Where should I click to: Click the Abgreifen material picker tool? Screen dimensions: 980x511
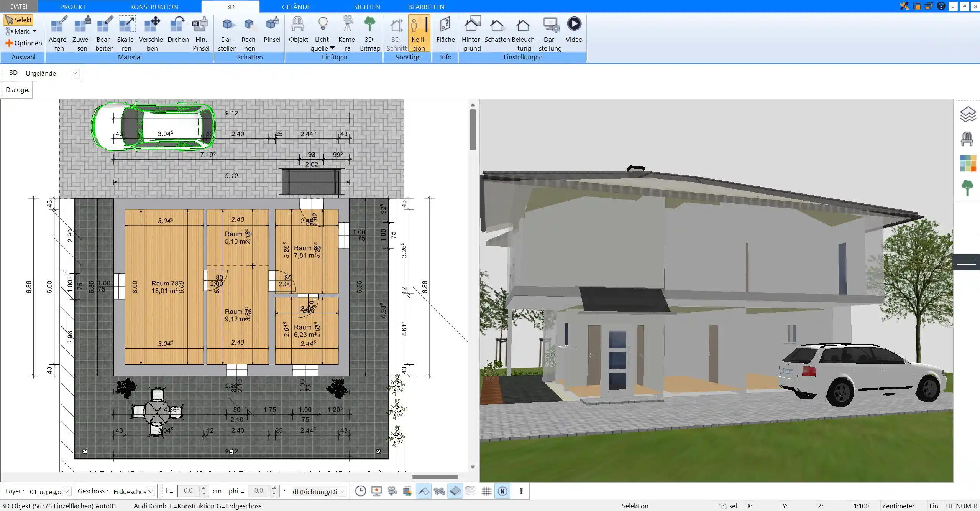(x=59, y=34)
